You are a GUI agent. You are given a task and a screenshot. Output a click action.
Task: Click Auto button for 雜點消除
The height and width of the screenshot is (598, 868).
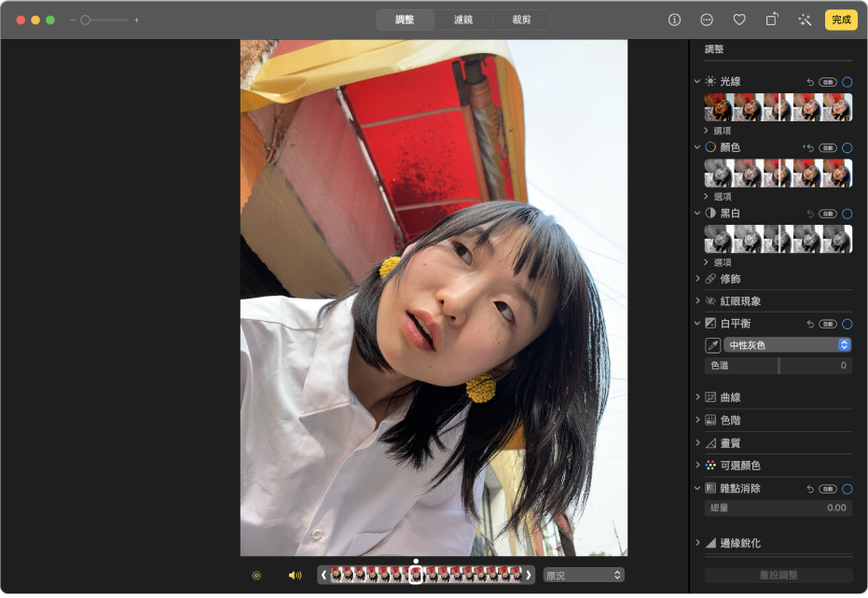pos(828,489)
